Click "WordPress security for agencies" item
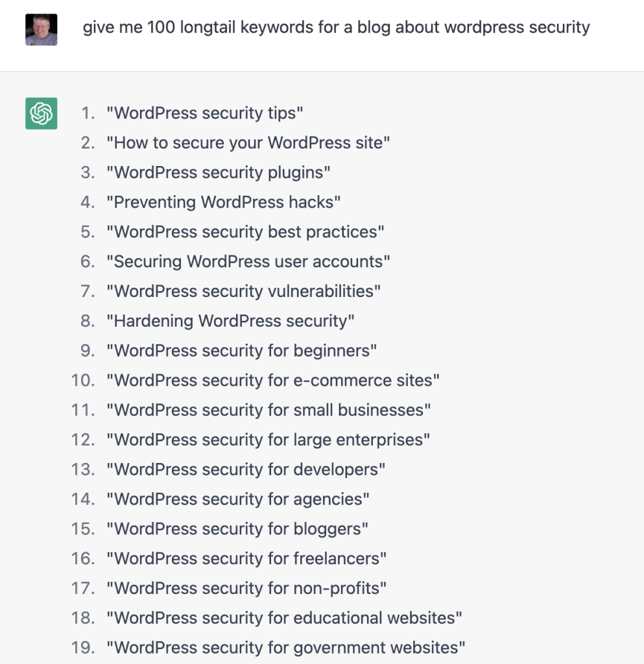644x664 pixels. click(238, 499)
